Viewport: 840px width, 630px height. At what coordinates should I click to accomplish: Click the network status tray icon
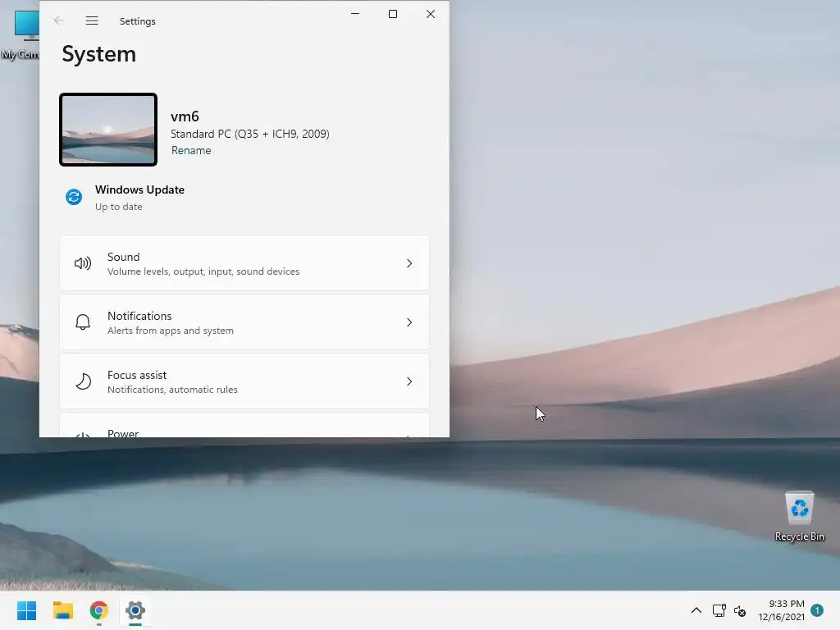(719, 610)
